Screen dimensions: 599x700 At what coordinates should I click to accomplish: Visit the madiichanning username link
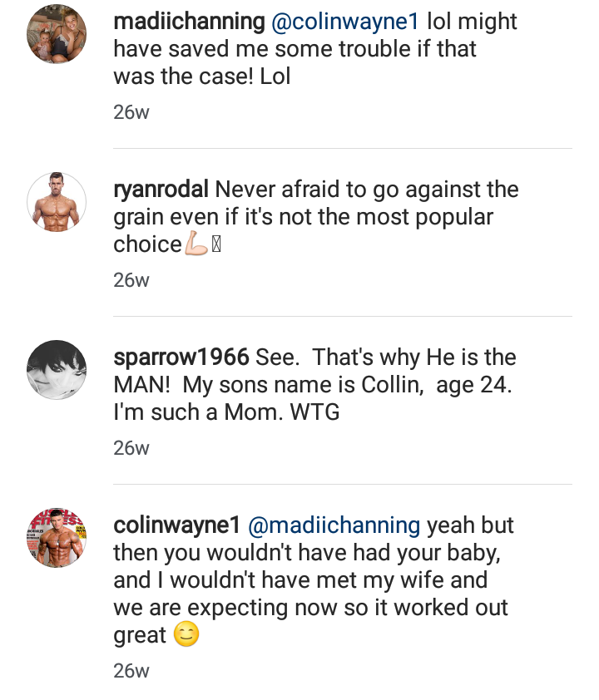tap(189, 22)
